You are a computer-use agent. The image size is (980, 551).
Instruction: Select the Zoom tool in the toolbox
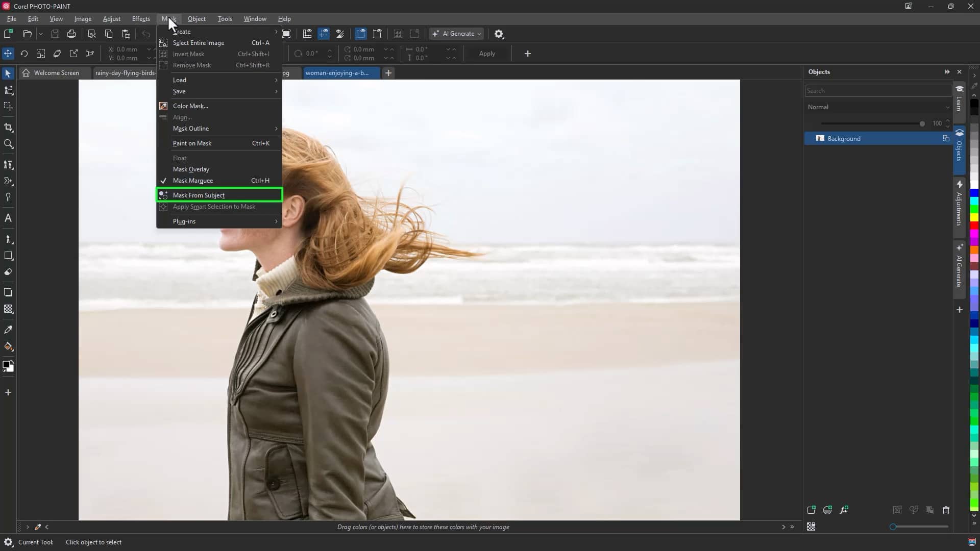coord(8,144)
